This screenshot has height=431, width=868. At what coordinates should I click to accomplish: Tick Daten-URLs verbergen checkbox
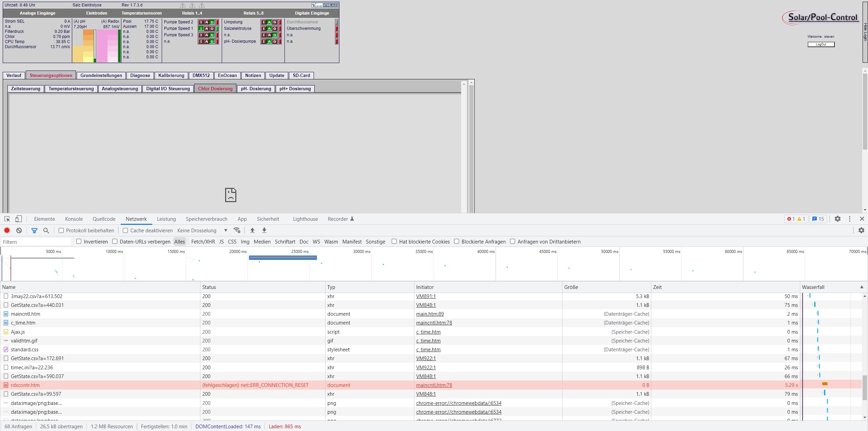click(x=115, y=241)
